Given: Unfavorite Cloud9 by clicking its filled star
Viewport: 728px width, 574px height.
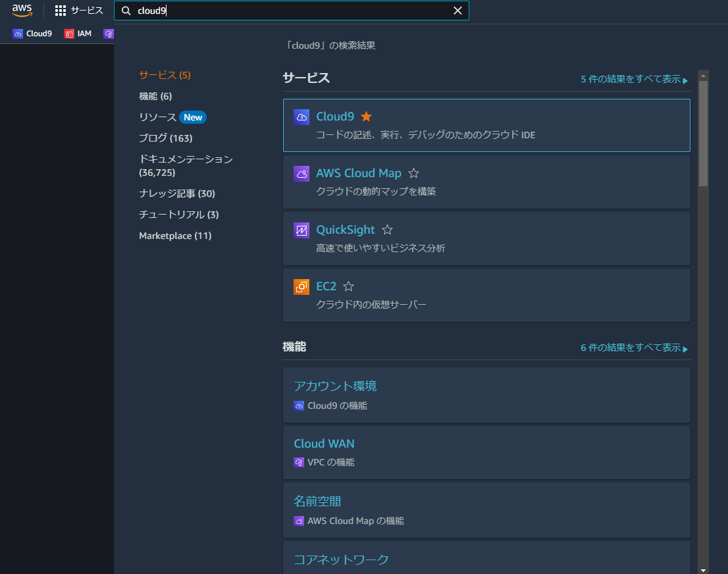Looking at the screenshot, I should point(366,115).
